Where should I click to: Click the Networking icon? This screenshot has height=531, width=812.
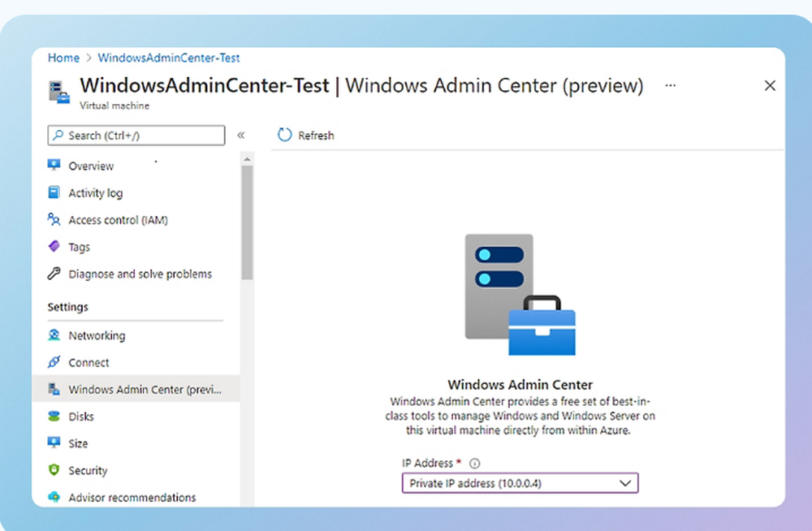(54, 335)
